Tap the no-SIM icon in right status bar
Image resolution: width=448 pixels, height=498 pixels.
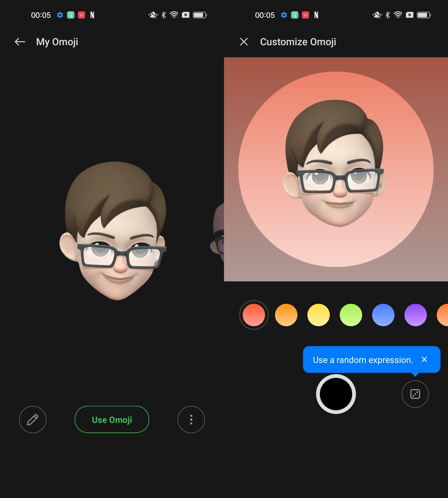click(x=410, y=15)
